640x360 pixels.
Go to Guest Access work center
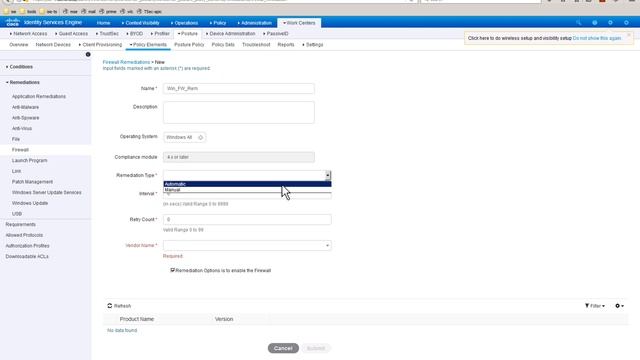click(71, 33)
